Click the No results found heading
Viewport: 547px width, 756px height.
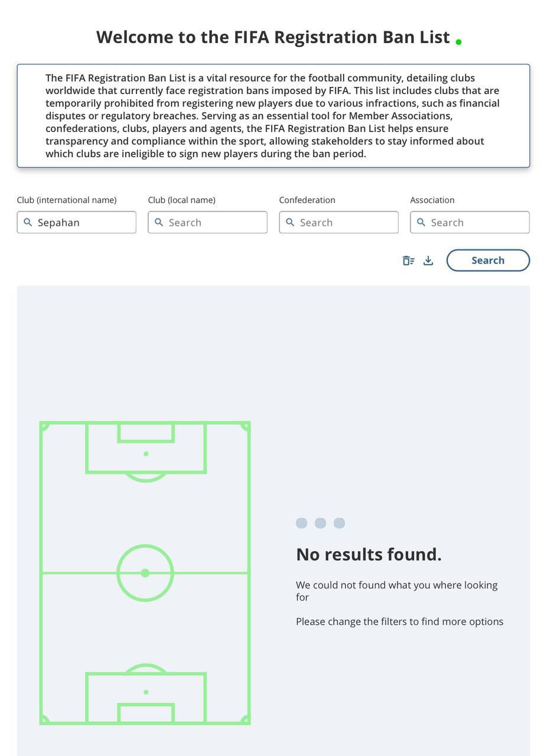coord(369,554)
